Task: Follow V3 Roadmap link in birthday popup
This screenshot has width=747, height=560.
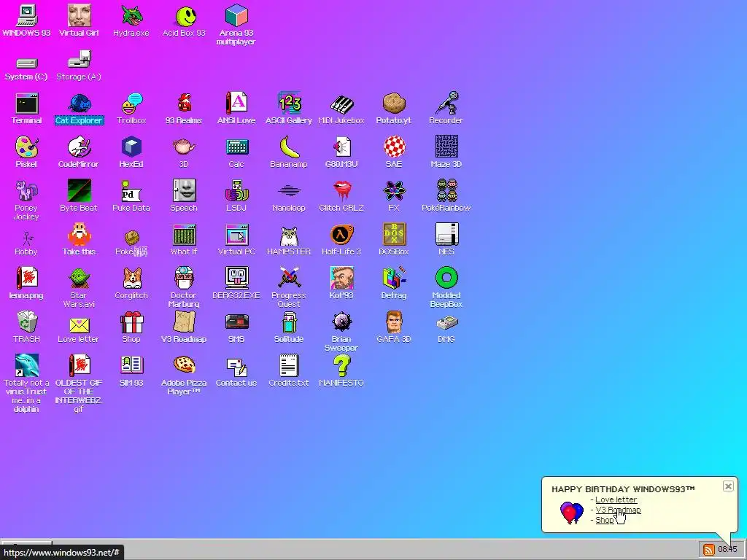Action: point(618,510)
